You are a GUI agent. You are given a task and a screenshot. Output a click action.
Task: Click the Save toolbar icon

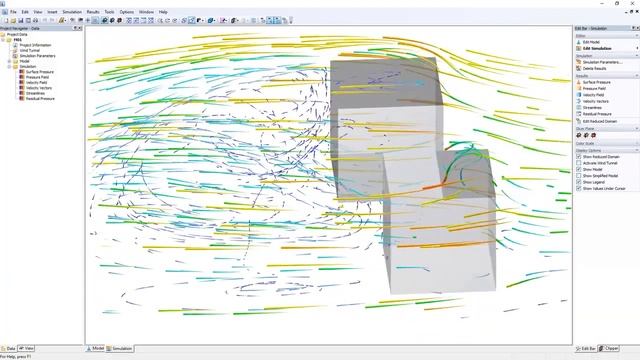click(21, 20)
